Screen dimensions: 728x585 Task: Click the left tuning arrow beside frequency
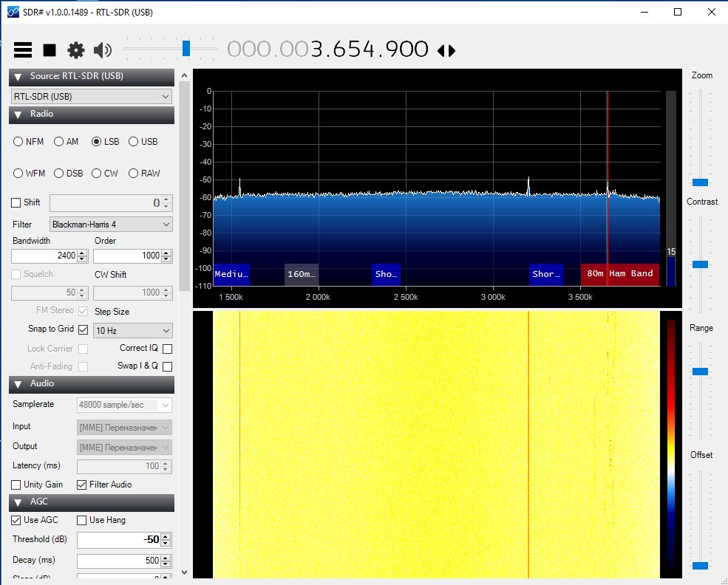[x=441, y=50]
